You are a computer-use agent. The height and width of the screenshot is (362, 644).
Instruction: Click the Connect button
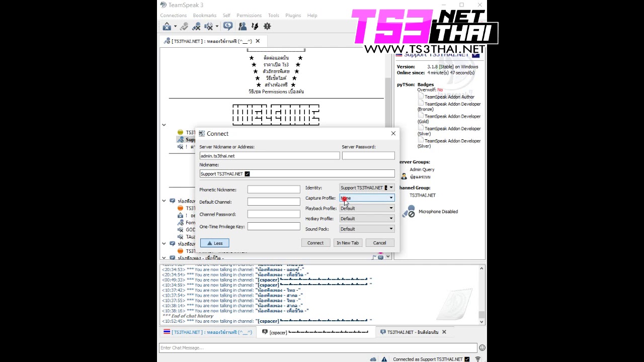(315, 243)
